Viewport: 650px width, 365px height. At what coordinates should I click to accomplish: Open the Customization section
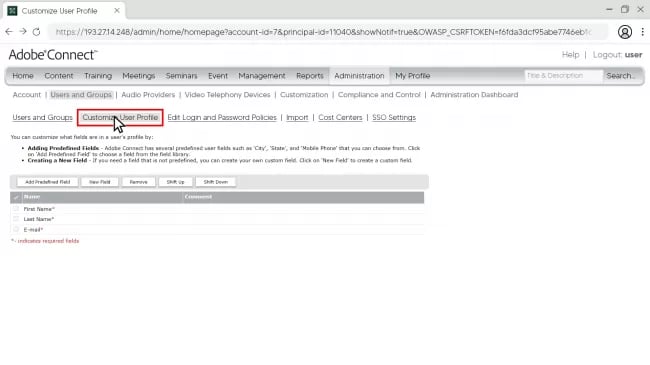coord(304,95)
